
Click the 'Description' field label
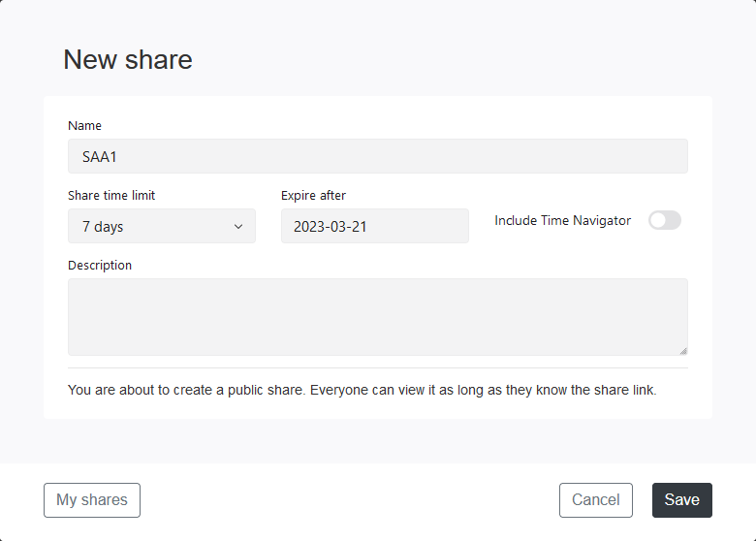click(x=100, y=266)
